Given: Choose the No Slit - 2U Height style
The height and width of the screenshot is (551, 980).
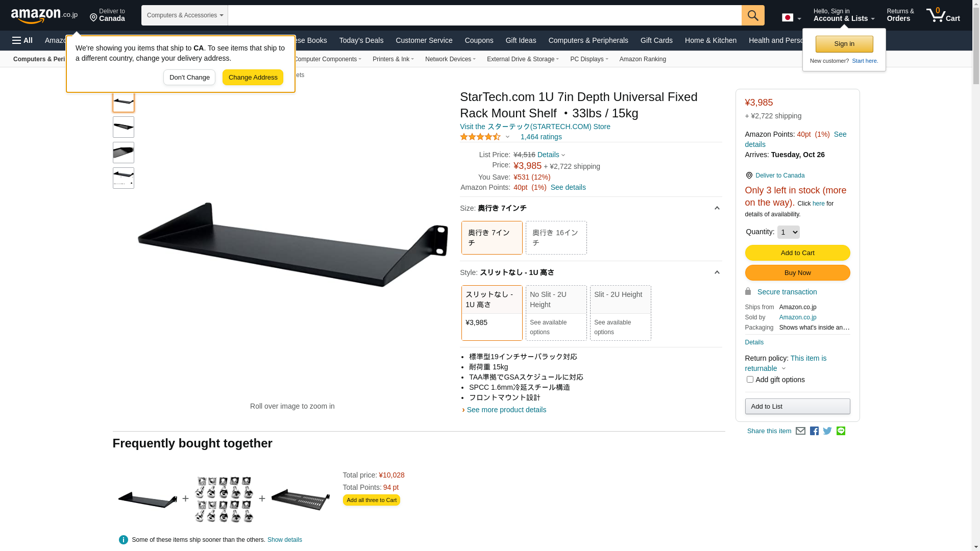Looking at the screenshot, I should tap(556, 312).
